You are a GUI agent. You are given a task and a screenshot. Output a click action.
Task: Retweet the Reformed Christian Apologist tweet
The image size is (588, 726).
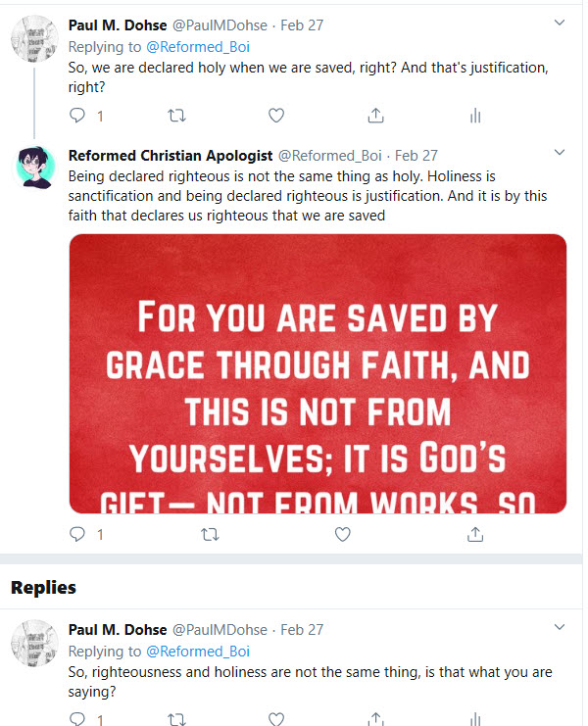click(209, 534)
